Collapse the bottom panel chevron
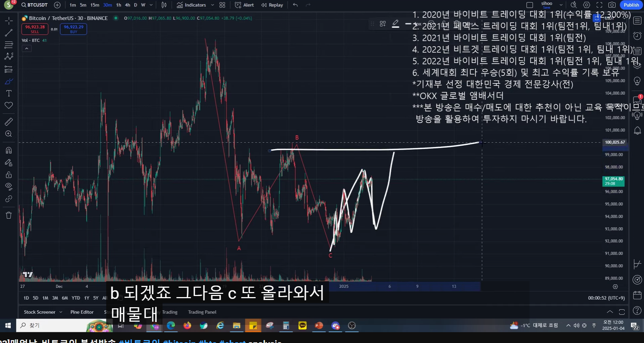This screenshot has height=343, width=644. click(x=610, y=312)
